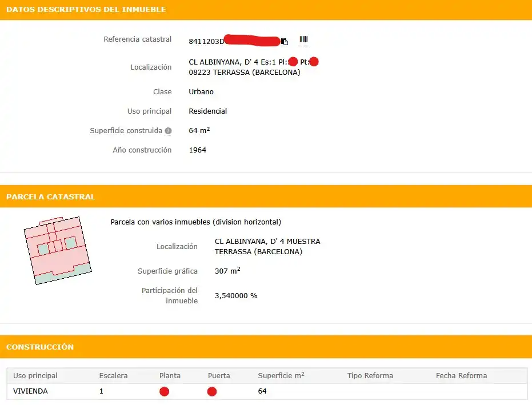Click the Escalera column header
The width and height of the screenshot is (532, 405).
(x=113, y=375)
